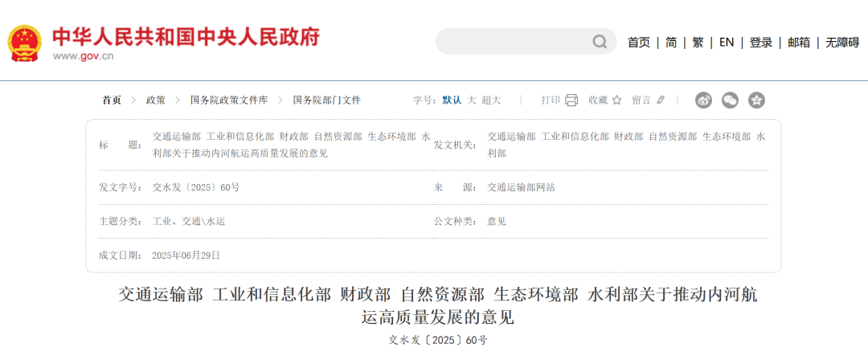Open 首页 in top navigation

tap(638, 43)
